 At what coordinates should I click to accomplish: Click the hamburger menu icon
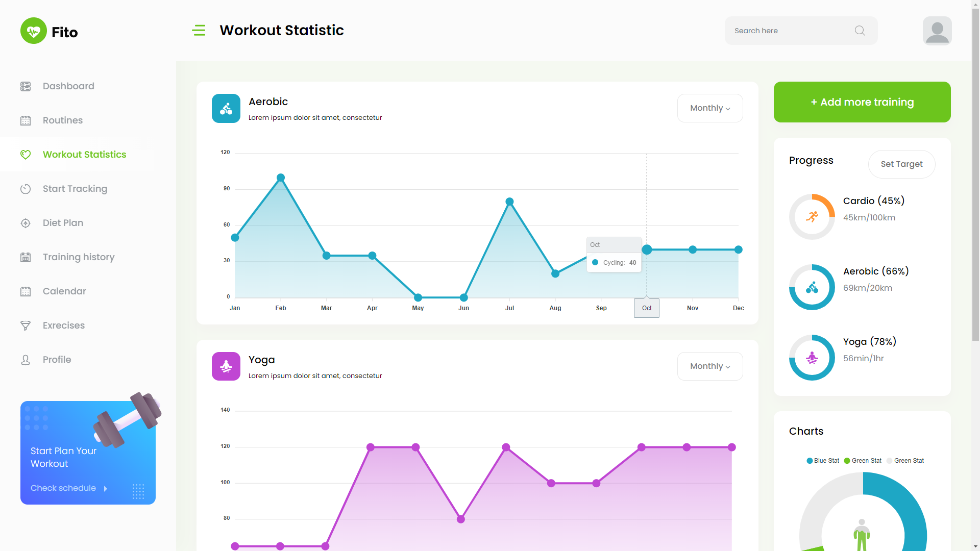[x=199, y=31]
